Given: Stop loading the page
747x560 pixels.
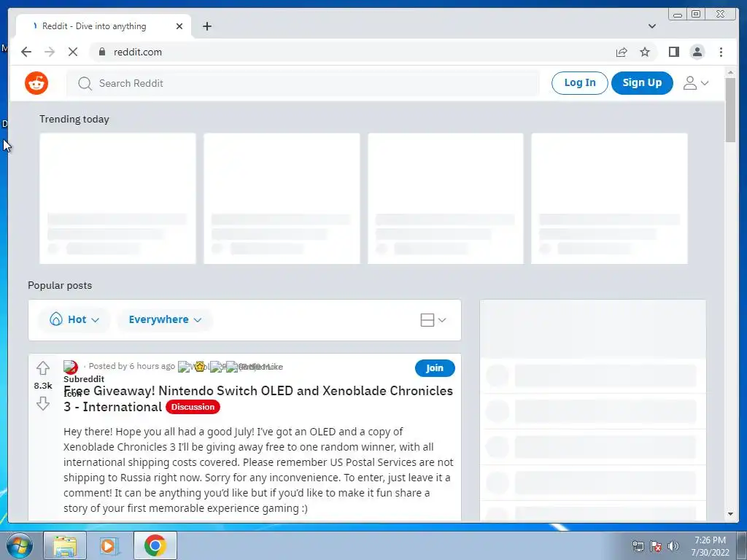Looking at the screenshot, I should tap(73, 52).
